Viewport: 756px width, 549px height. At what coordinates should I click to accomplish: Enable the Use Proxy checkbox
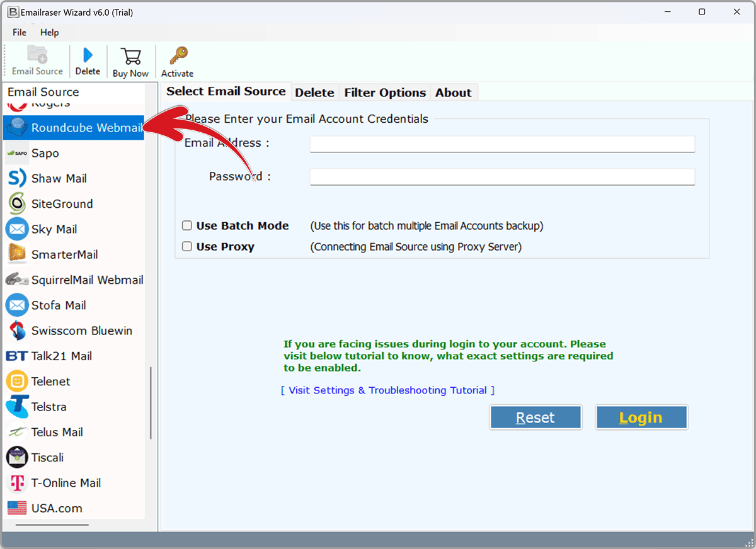coord(187,246)
